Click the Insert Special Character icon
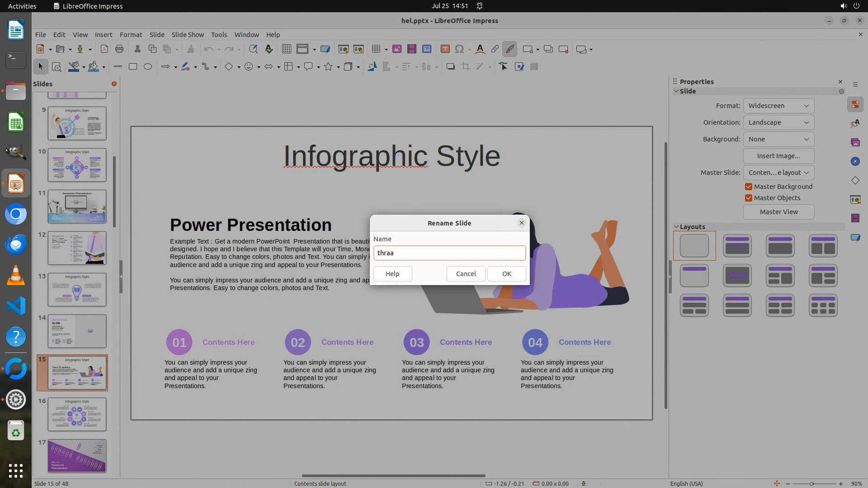The width and height of the screenshot is (868, 488). [x=459, y=49]
